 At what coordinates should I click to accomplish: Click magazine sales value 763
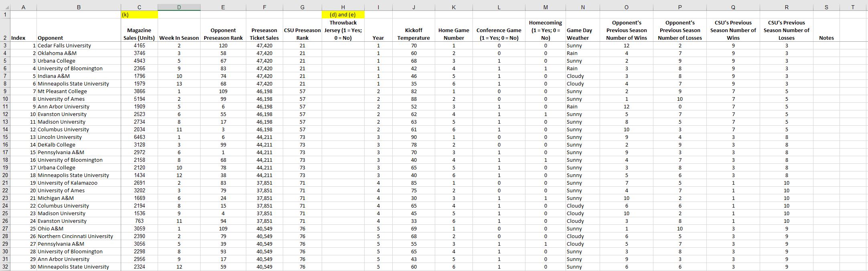[x=139, y=221]
